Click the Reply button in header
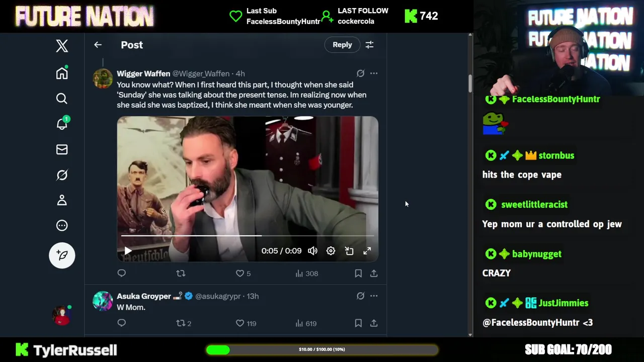The height and width of the screenshot is (362, 644). click(x=342, y=45)
